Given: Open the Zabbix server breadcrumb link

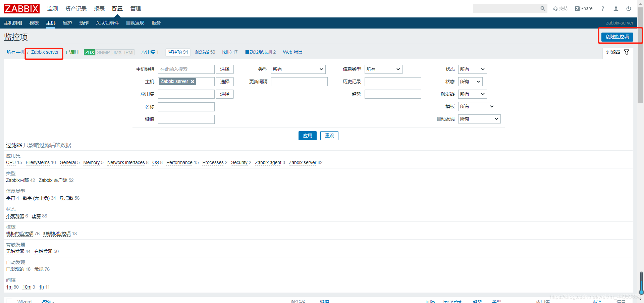Looking at the screenshot, I should [x=45, y=52].
